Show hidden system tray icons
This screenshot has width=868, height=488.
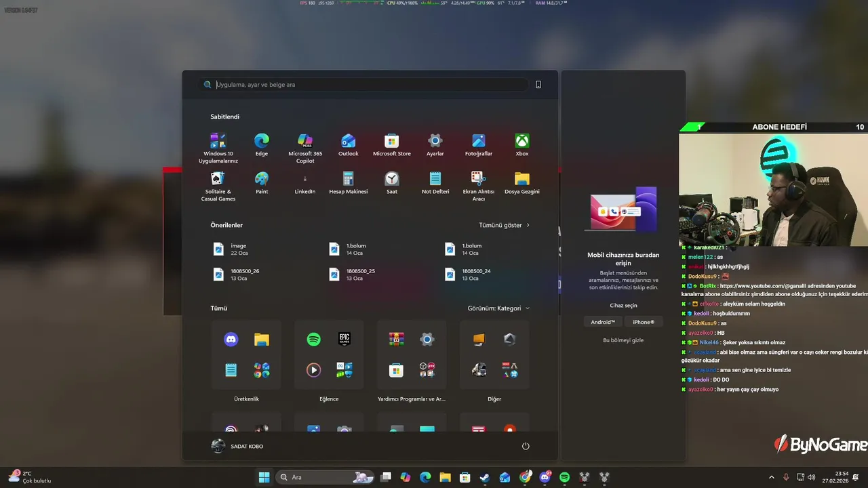point(771,477)
